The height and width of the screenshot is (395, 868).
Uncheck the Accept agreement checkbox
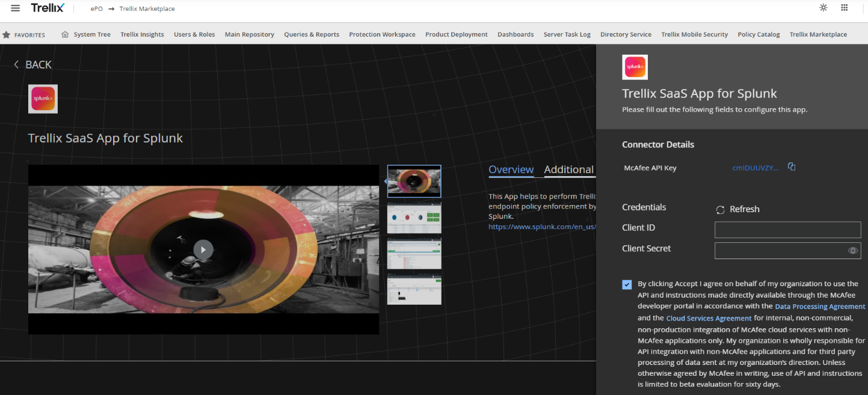pyautogui.click(x=627, y=284)
